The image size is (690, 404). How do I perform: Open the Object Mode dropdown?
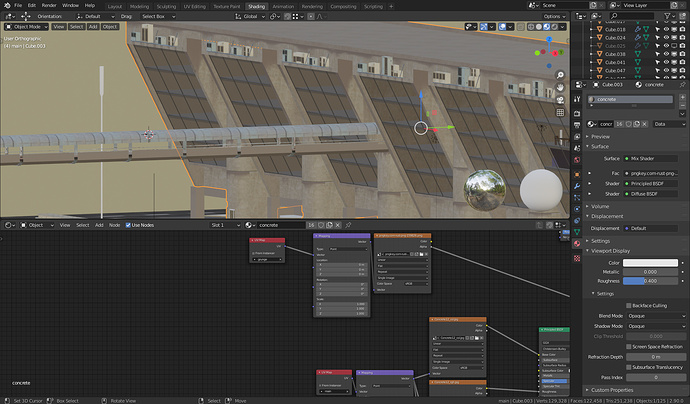click(26, 27)
